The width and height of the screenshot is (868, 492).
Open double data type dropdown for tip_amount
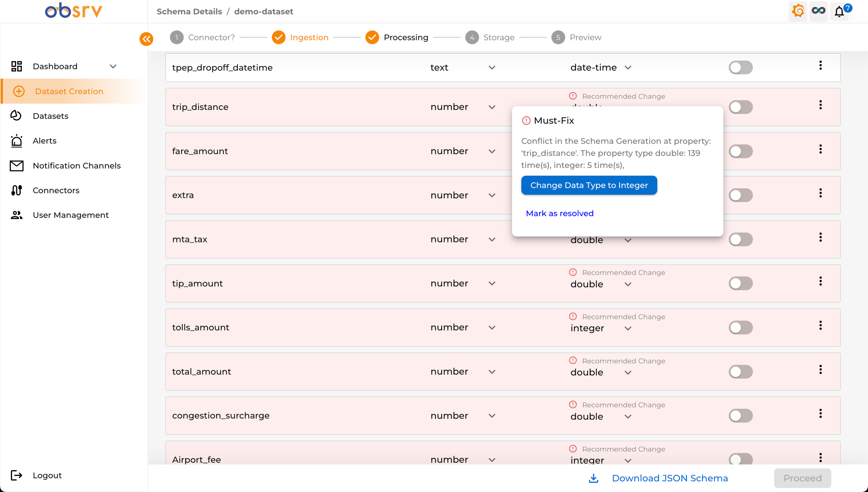601,284
